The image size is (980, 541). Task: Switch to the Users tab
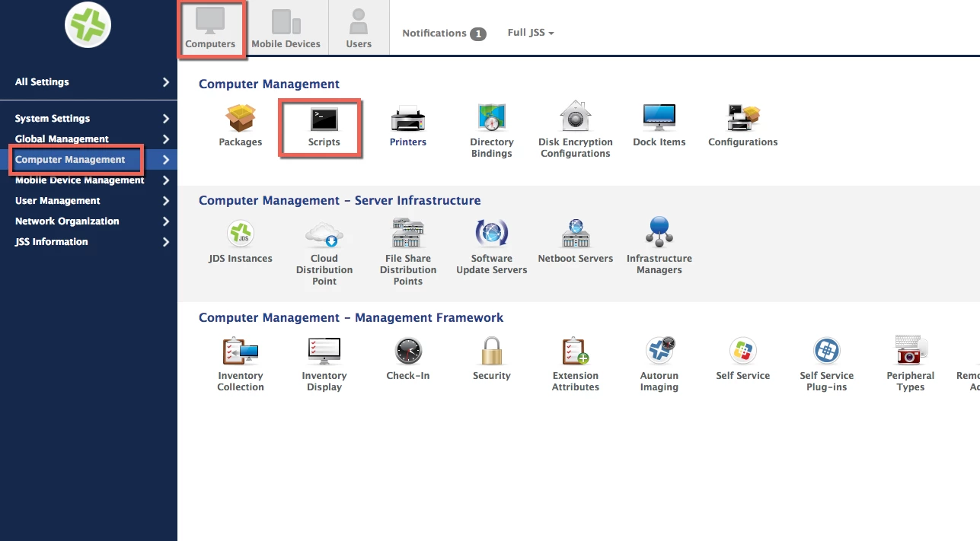359,28
